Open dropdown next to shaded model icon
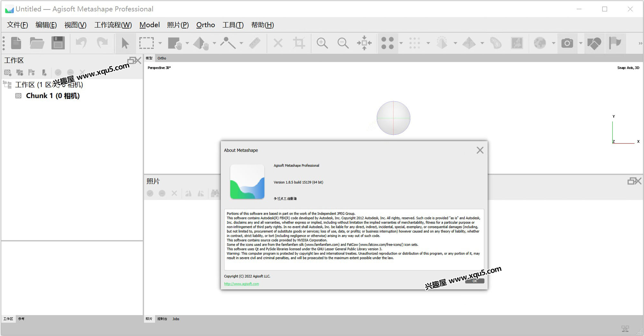The image size is (644, 336). click(455, 43)
